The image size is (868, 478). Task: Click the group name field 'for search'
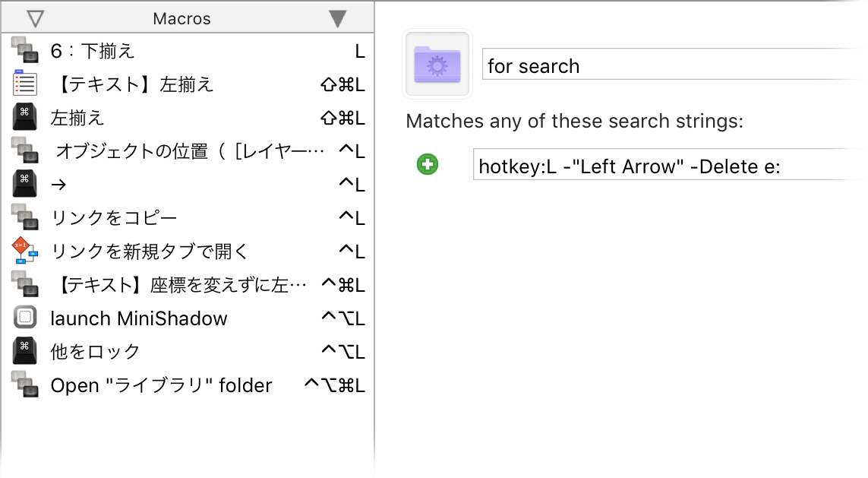(x=673, y=66)
